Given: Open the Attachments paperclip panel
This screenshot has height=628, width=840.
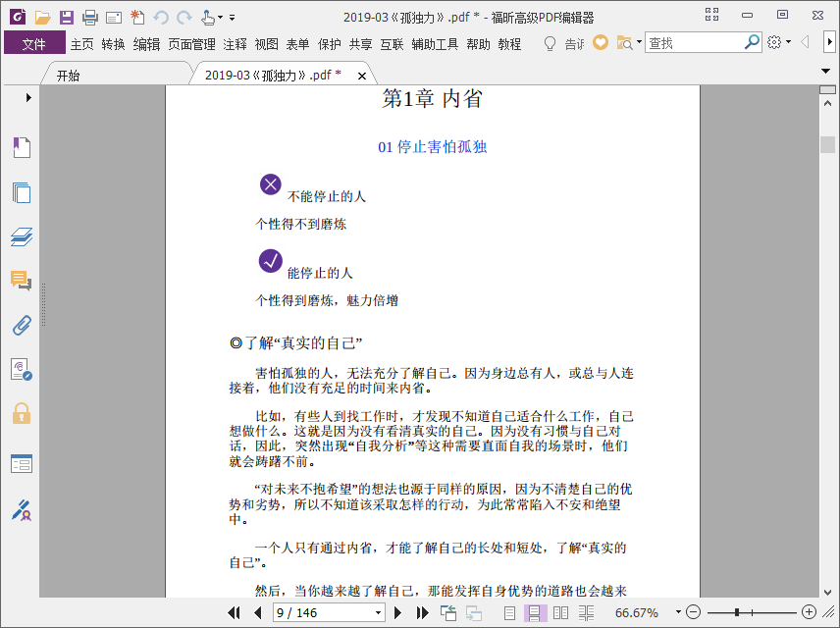Looking at the screenshot, I should pyautogui.click(x=21, y=325).
